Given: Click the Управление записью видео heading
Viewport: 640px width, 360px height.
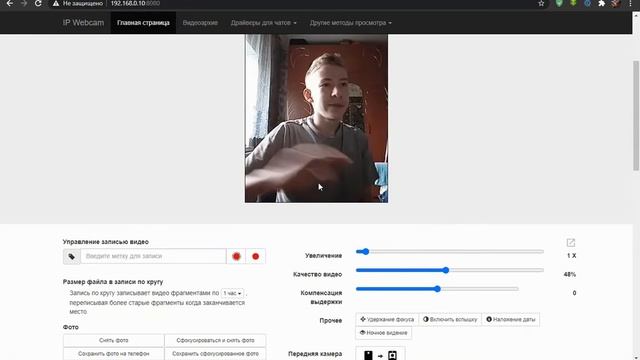Looking at the screenshot, I should pyautogui.click(x=106, y=242).
